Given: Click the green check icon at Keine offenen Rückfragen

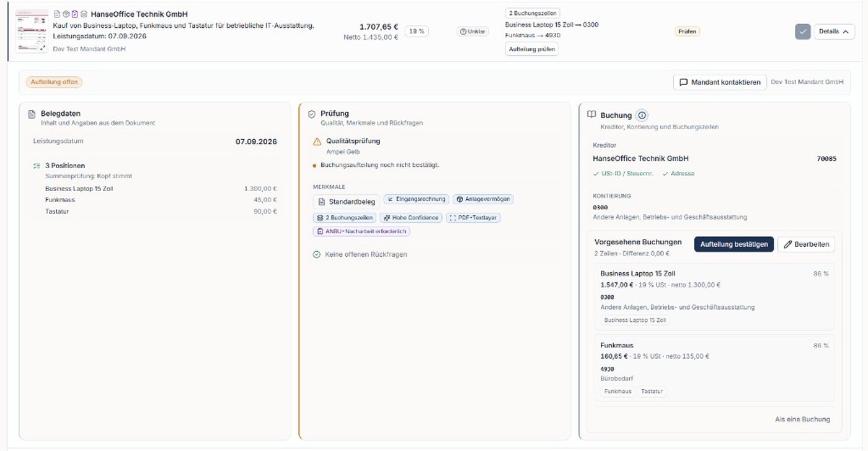Looking at the screenshot, I should tap(316, 254).
